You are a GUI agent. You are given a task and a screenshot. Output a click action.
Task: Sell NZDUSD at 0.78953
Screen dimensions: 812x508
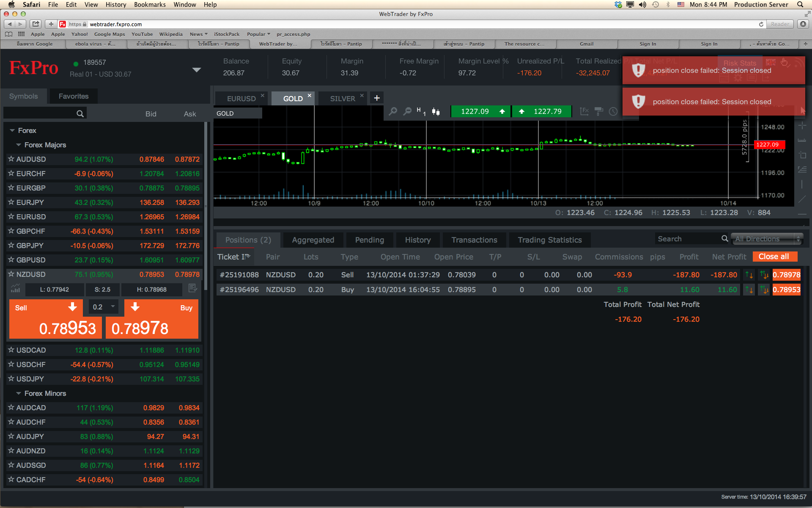(x=55, y=319)
